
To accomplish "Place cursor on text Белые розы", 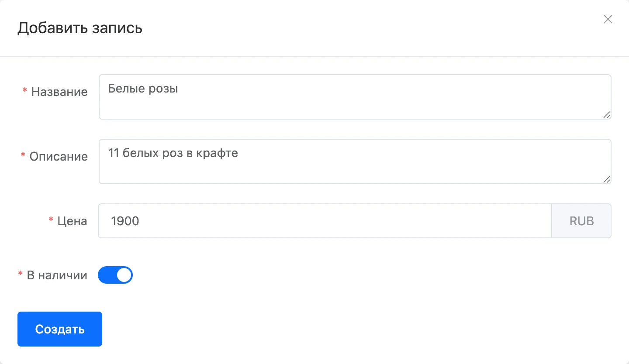I will 143,89.
